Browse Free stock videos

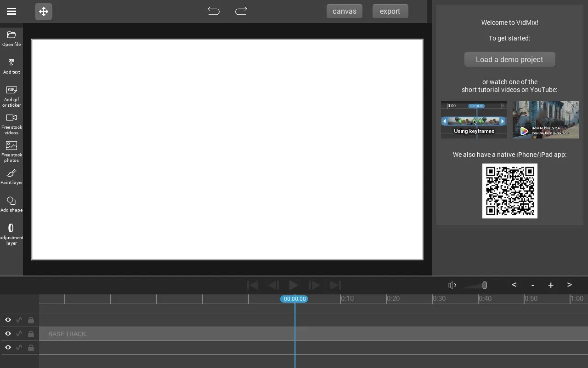(x=11, y=124)
